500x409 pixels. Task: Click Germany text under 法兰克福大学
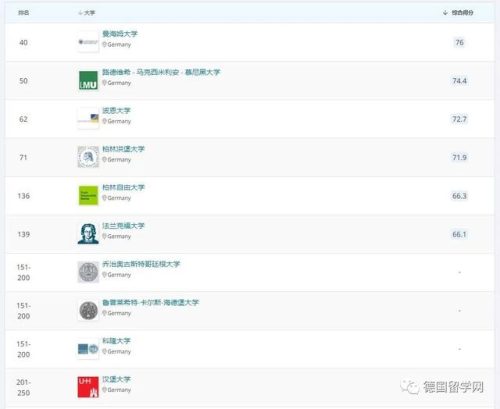[119, 236]
